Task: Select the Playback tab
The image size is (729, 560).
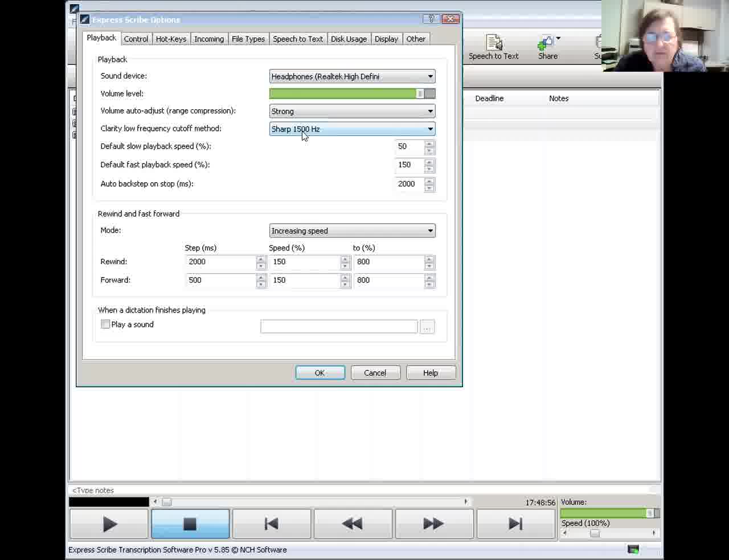Action: point(101,38)
